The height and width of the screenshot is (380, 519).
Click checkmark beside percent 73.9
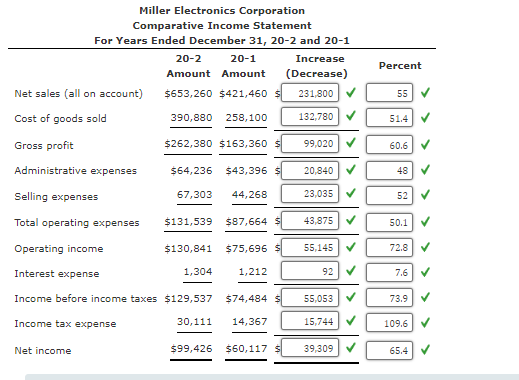pyautogui.click(x=425, y=297)
